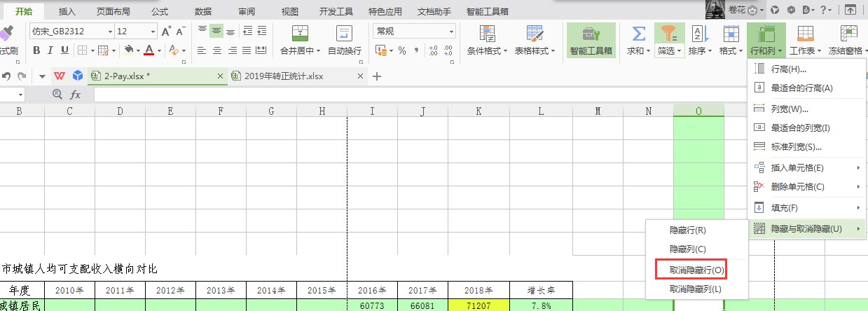The width and height of the screenshot is (868, 311).
Task: Toggle Italic formatting
Action: point(50,50)
